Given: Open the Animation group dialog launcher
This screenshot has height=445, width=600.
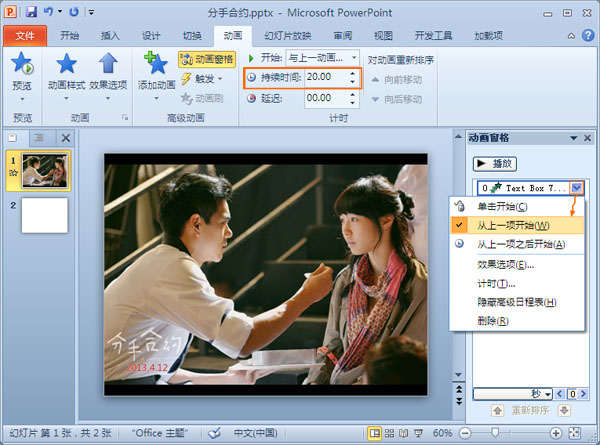Looking at the screenshot, I should (x=125, y=117).
